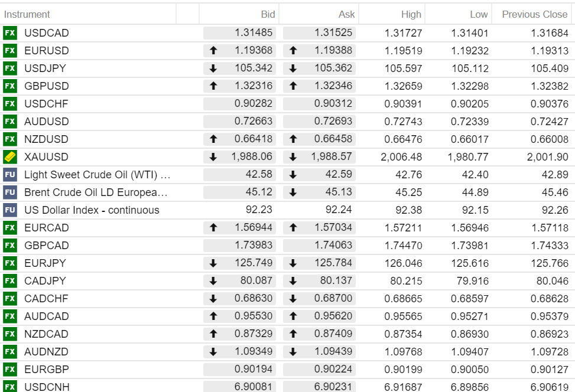Click the Ask column header
The height and width of the screenshot is (392, 575).
(x=347, y=14)
